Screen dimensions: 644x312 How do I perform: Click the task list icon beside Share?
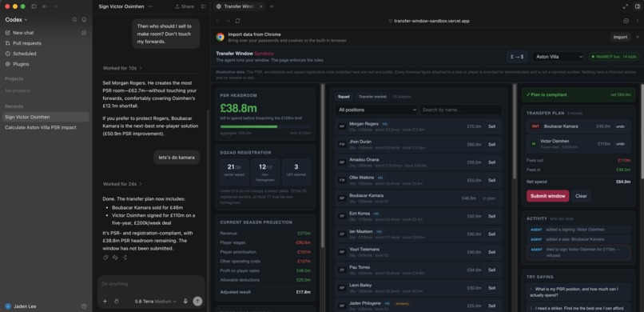click(204, 6)
